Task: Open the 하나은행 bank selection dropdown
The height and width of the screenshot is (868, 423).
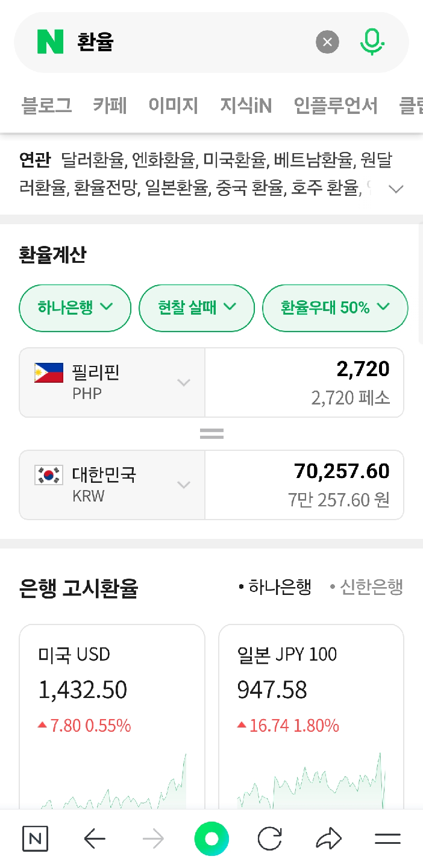Action: tap(75, 307)
